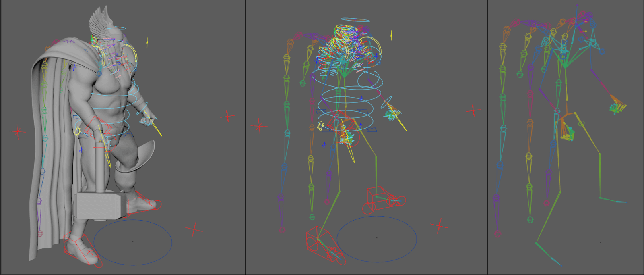Viewport: 644px width, 275px height.
Task: Pick the red cross locator left of the cape
Action: (17, 131)
